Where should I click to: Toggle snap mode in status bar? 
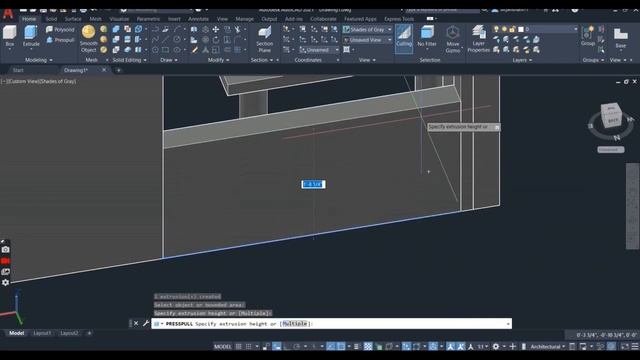tap(249, 347)
